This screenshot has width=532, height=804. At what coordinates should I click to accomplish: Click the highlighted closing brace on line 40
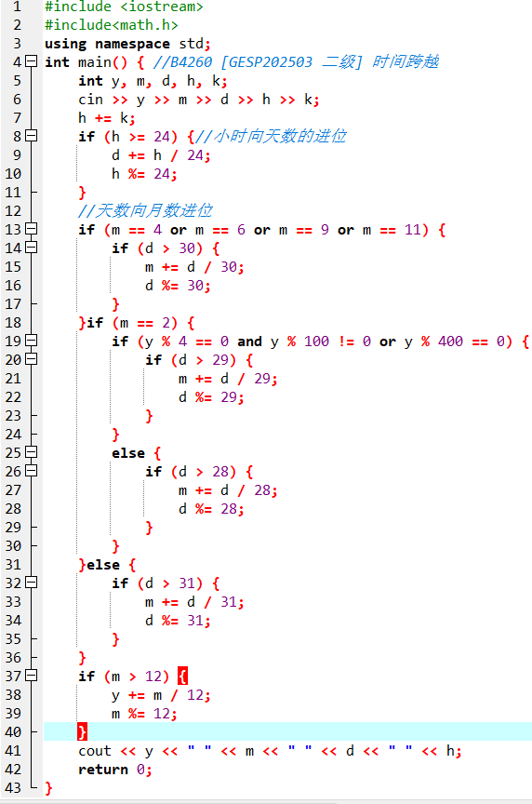tap(82, 731)
